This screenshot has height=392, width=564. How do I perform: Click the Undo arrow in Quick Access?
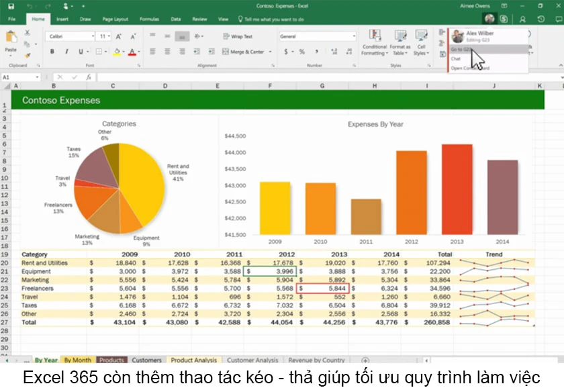[30, 7]
